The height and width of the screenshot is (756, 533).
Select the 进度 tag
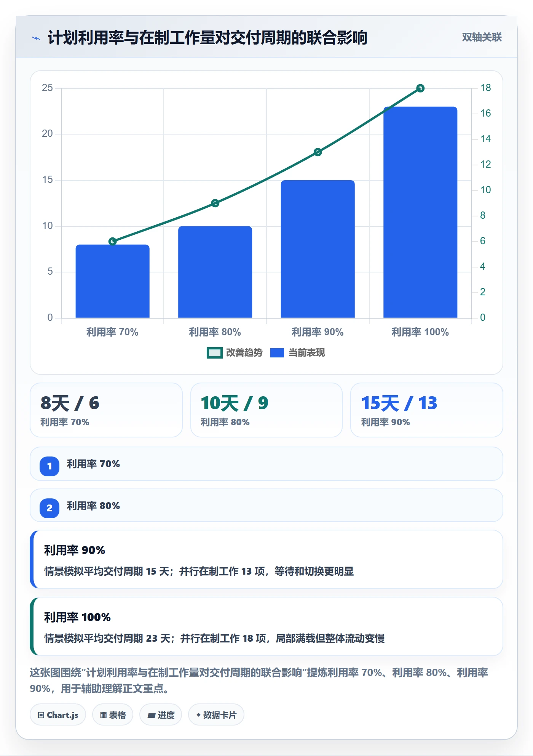pos(161,715)
